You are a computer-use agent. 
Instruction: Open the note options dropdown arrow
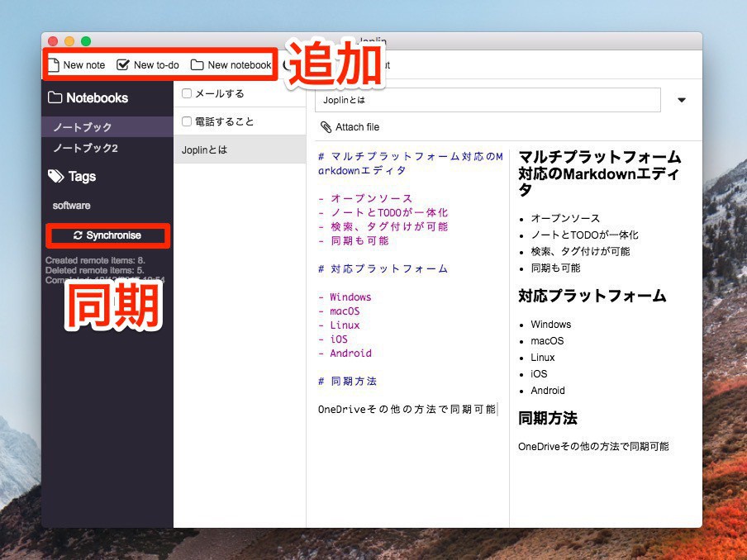pyautogui.click(x=682, y=100)
